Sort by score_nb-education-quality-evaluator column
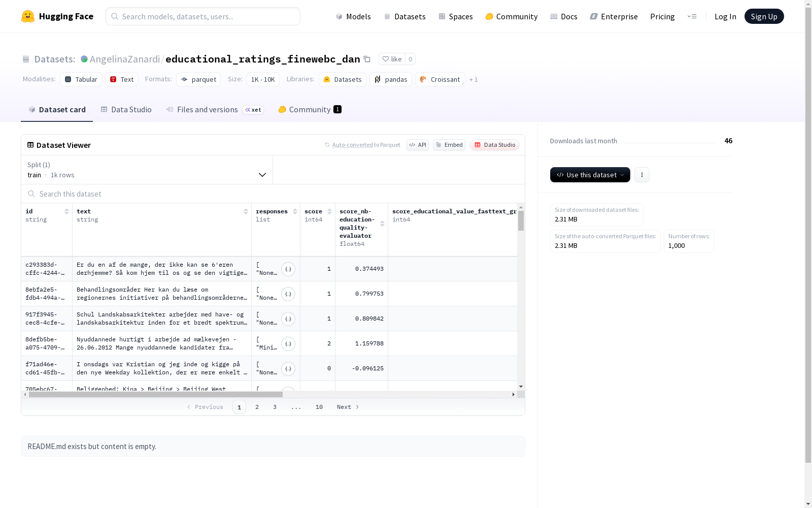812x508 pixels. tap(382, 224)
